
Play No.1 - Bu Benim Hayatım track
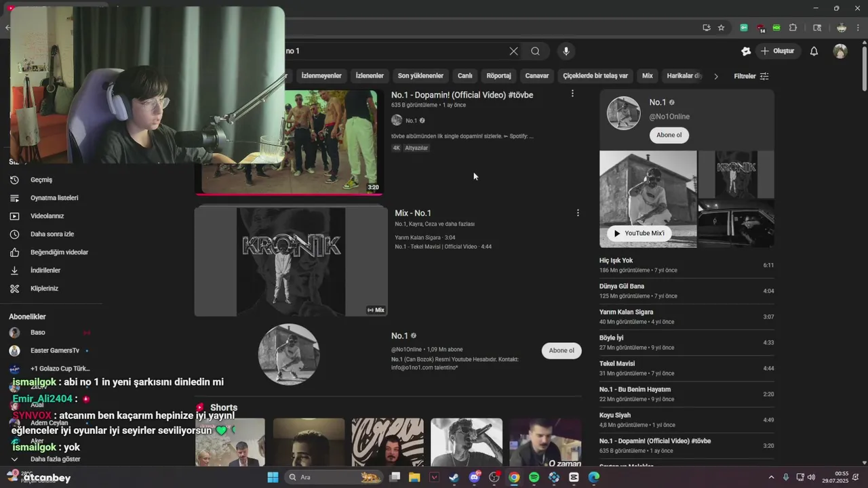[686, 394]
